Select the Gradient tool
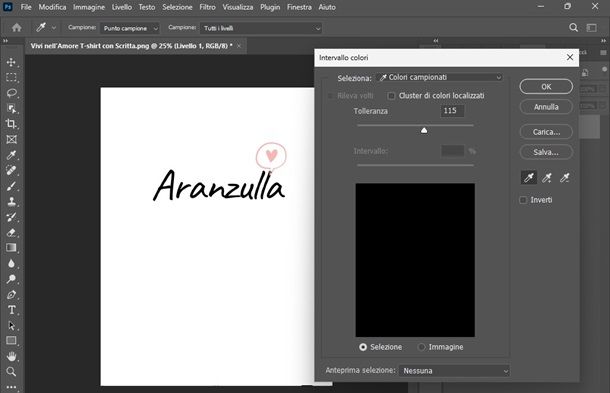The width and height of the screenshot is (610, 393). click(11, 248)
